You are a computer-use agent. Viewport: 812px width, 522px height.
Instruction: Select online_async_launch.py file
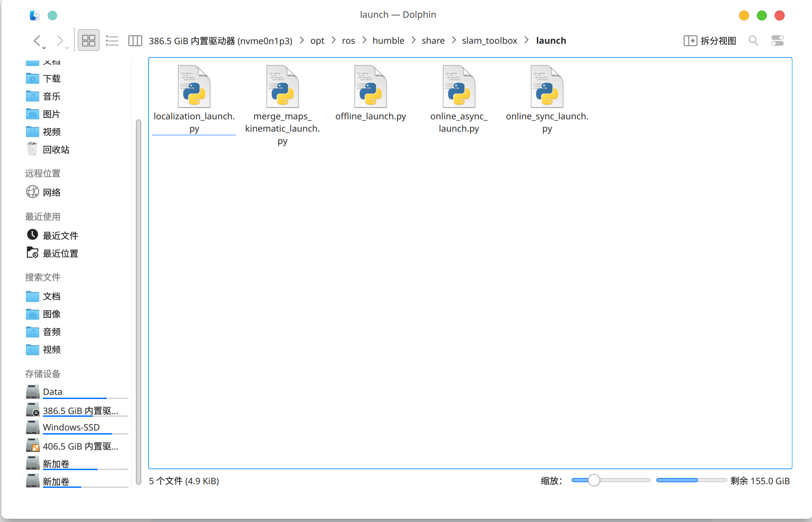tap(459, 99)
